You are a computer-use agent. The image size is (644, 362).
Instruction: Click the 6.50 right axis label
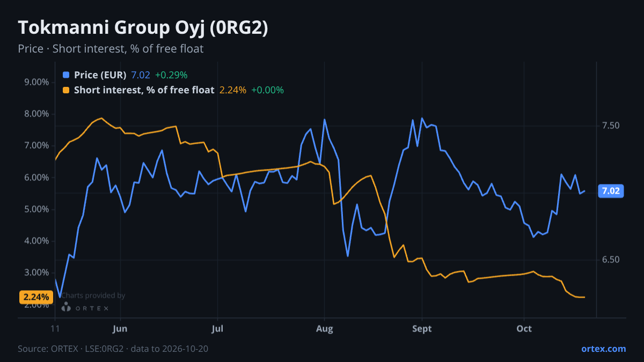click(x=611, y=260)
